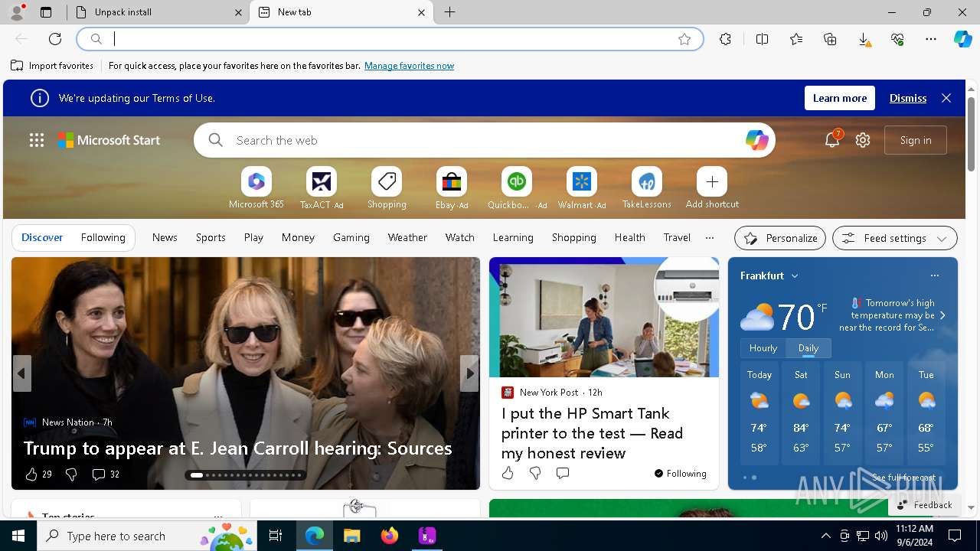Like the Trump hearing story
The height and width of the screenshot is (551, 980).
(31, 474)
